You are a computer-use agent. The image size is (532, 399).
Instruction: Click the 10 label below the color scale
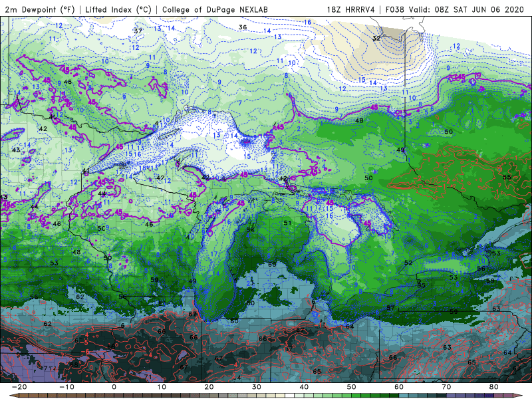tap(162, 387)
